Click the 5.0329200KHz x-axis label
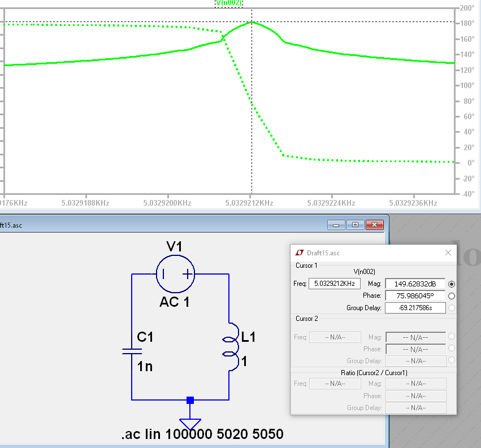This screenshot has height=448, width=481. click(x=167, y=203)
